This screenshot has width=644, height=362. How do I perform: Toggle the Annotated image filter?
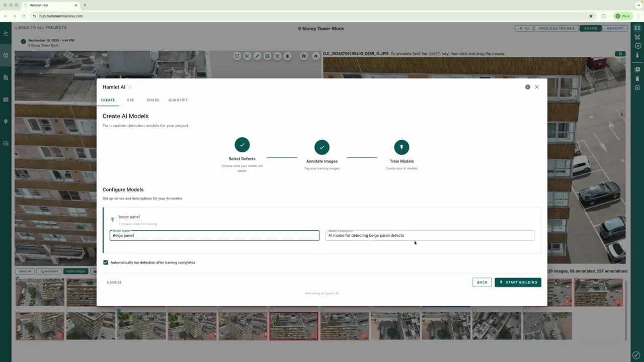point(49,271)
